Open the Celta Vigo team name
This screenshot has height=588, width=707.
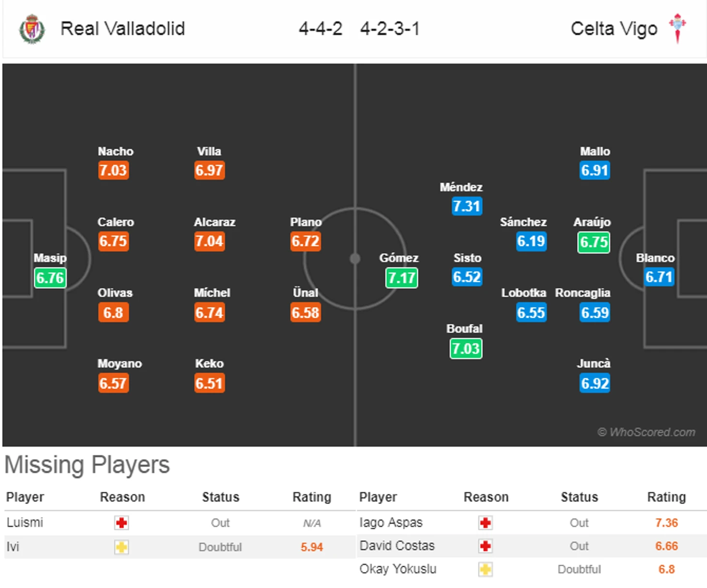614,29
